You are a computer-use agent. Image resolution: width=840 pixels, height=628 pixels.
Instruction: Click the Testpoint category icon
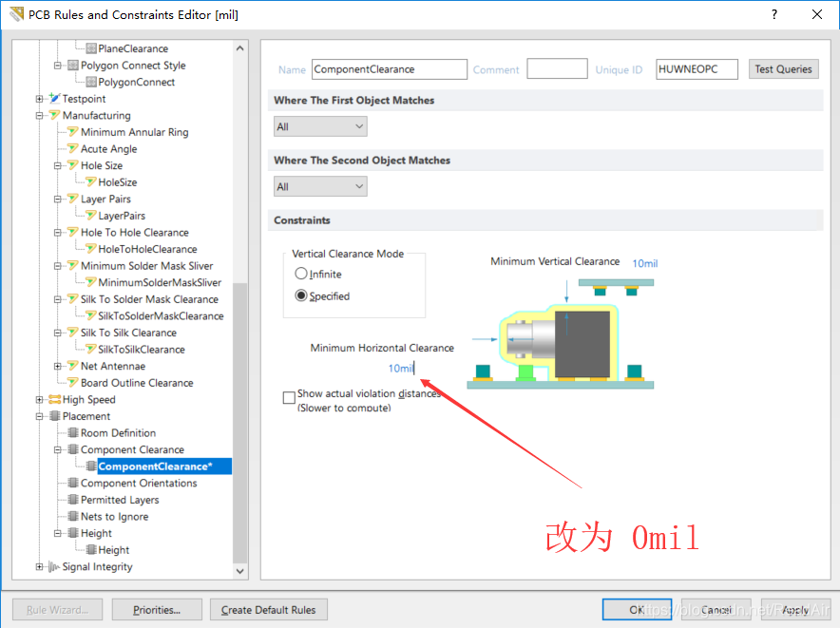[55, 98]
